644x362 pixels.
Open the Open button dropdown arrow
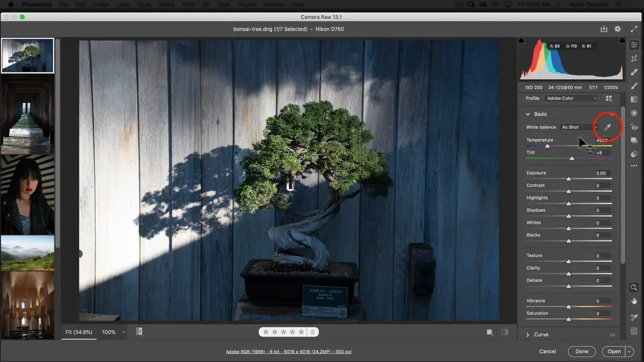[x=629, y=351]
